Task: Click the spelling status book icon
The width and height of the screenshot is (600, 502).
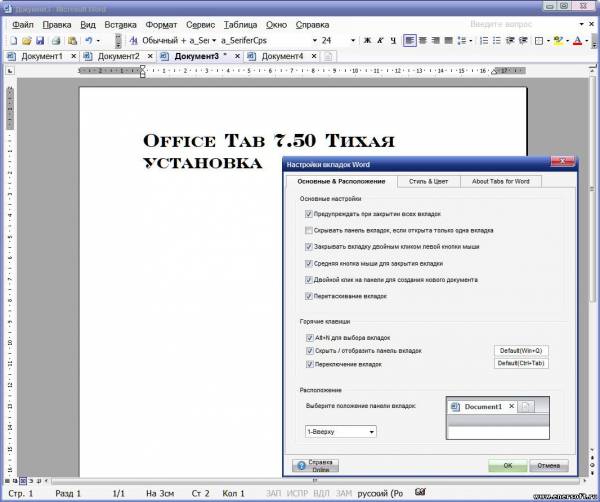Action: (420, 492)
